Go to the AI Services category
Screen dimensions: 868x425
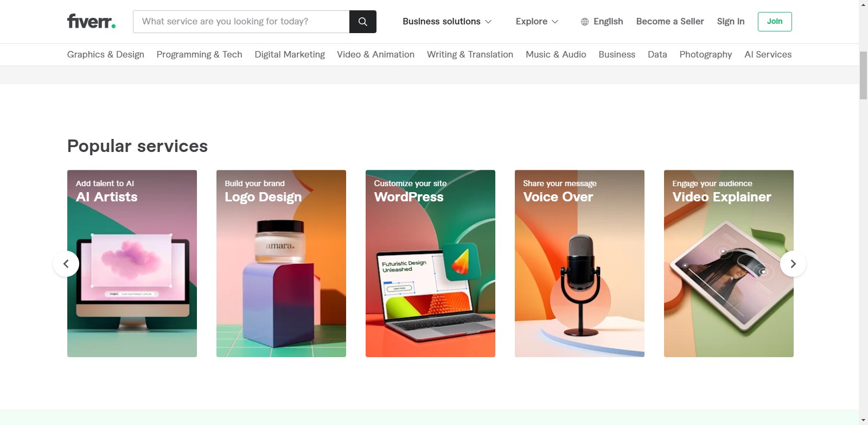click(x=768, y=55)
